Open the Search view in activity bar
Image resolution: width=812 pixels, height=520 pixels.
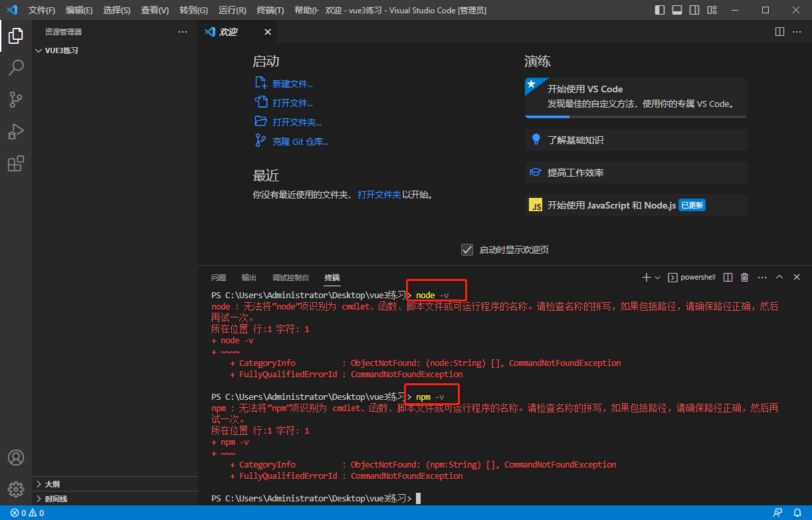coord(16,68)
